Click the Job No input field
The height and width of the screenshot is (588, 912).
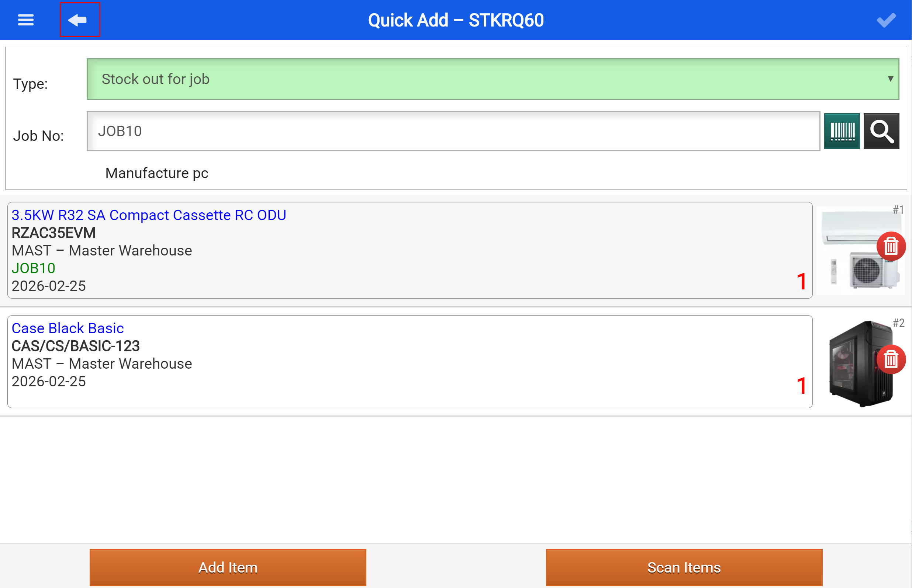pyautogui.click(x=453, y=131)
